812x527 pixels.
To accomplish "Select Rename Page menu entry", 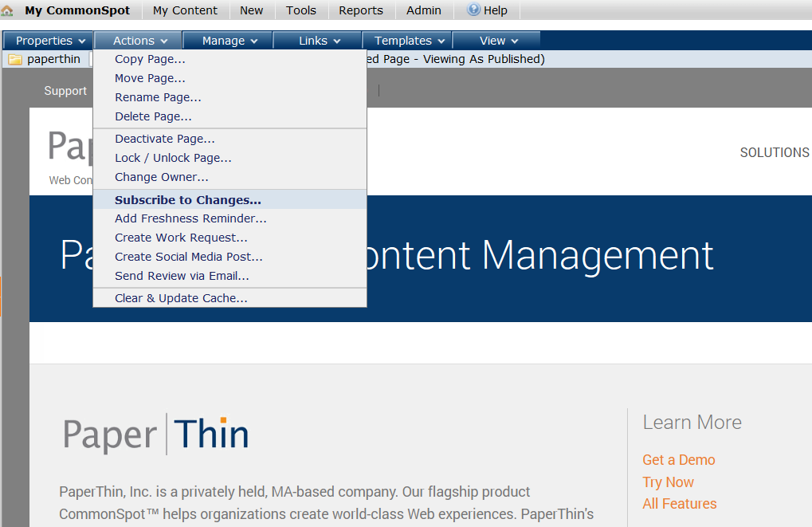I will coord(230,97).
